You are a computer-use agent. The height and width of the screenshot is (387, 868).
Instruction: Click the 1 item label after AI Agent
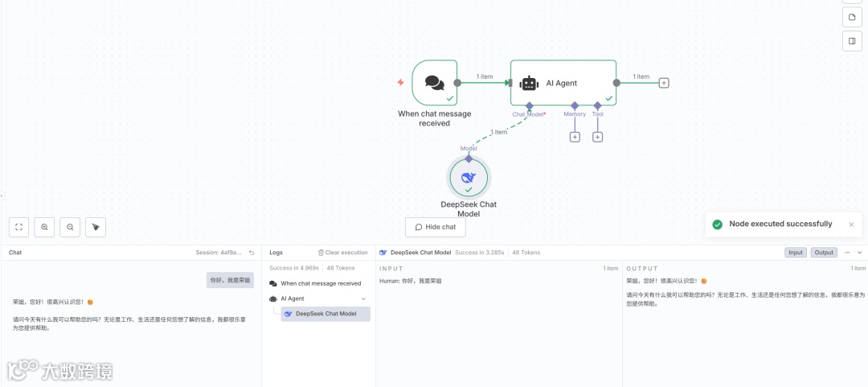tap(641, 76)
